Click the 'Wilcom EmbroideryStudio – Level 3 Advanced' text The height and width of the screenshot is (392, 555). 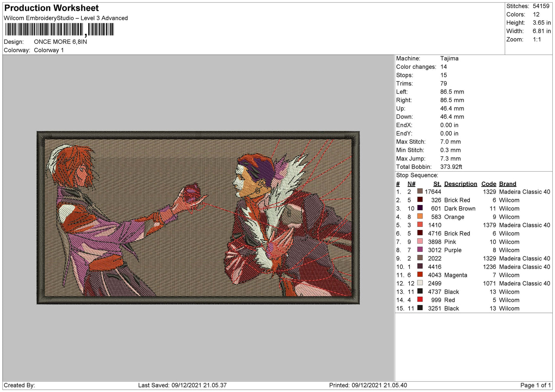[x=66, y=18]
